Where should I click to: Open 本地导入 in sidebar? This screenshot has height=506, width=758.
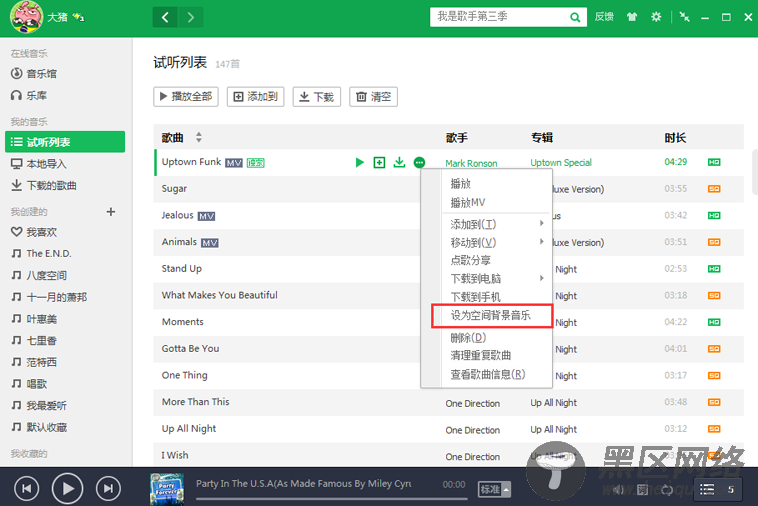click(39, 164)
